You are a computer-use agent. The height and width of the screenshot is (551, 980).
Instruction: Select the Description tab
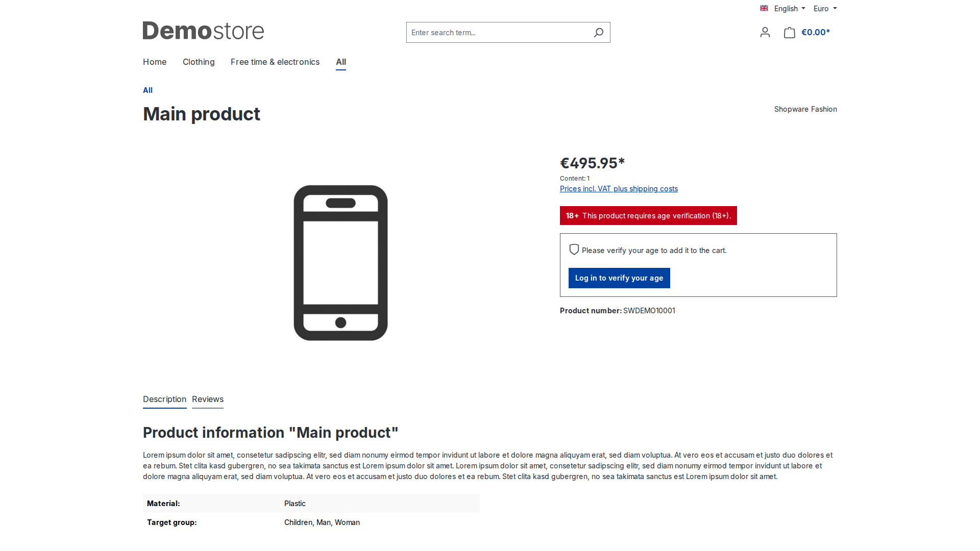(x=164, y=399)
